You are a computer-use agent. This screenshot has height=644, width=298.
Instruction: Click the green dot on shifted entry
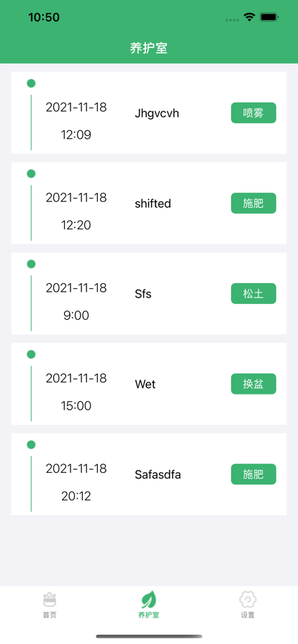pos(31,174)
